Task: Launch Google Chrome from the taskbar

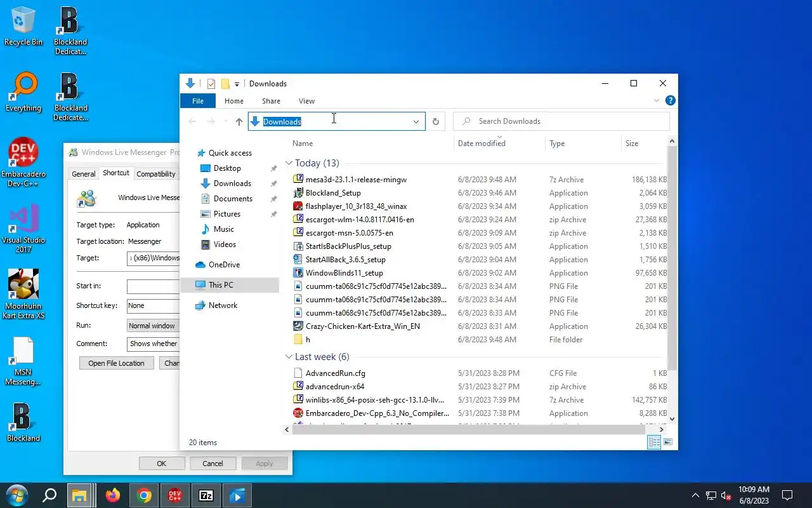Action: [x=145, y=495]
